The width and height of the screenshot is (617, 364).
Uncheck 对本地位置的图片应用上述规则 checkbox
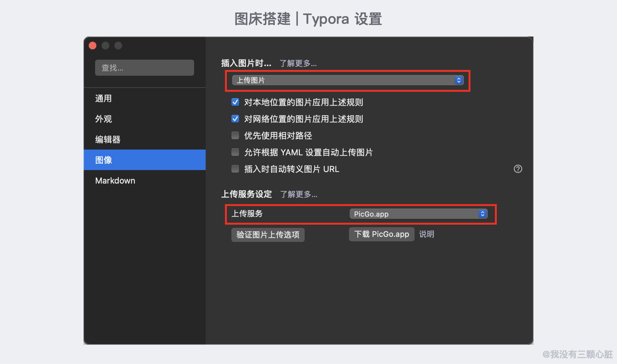[x=235, y=102]
